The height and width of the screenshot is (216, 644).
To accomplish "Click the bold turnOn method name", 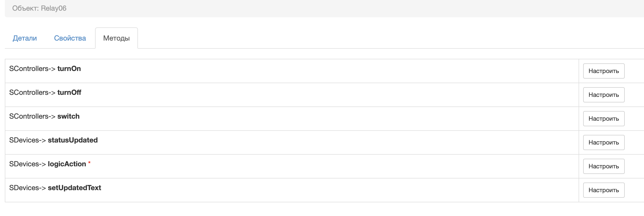I will [69, 69].
